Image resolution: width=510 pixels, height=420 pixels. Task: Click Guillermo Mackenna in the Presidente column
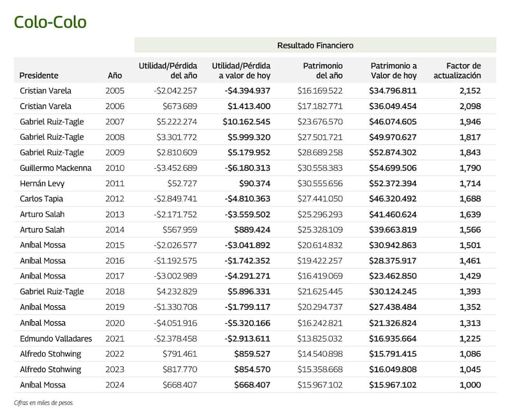pos(55,168)
